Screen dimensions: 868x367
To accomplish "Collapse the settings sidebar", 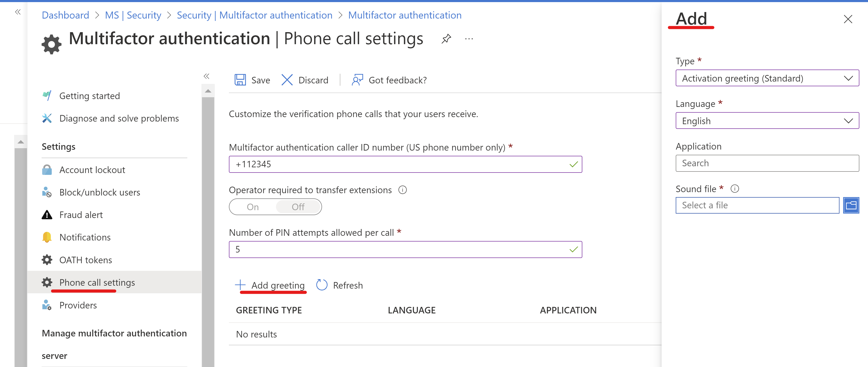I will pyautogui.click(x=207, y=76).
